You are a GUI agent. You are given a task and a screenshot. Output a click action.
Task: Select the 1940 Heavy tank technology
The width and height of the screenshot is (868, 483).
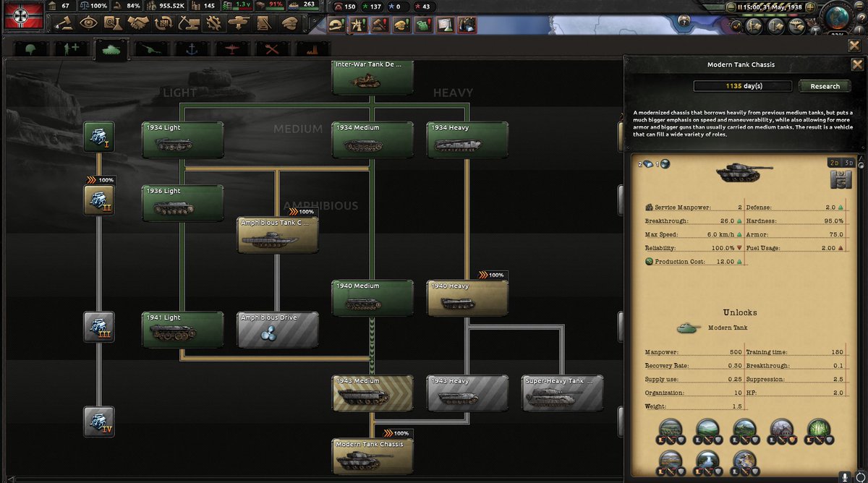pyautogui.click(x=467, y=298)
